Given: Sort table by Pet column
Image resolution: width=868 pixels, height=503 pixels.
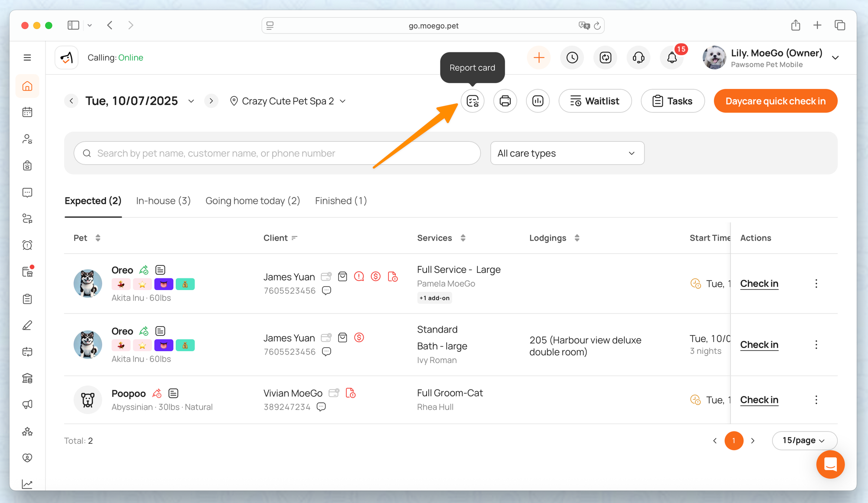Looking at the screenshot, I should pos(98,238).
